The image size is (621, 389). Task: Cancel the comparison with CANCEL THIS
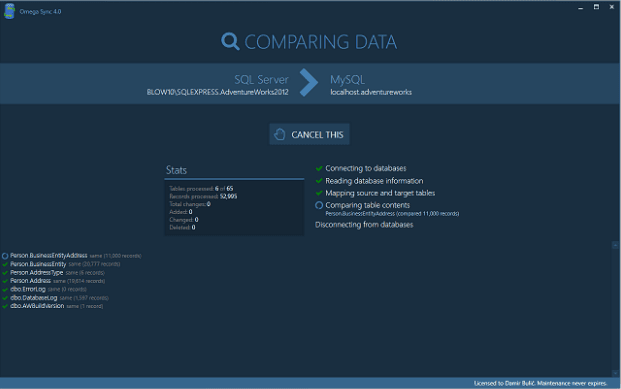[309, 134]
